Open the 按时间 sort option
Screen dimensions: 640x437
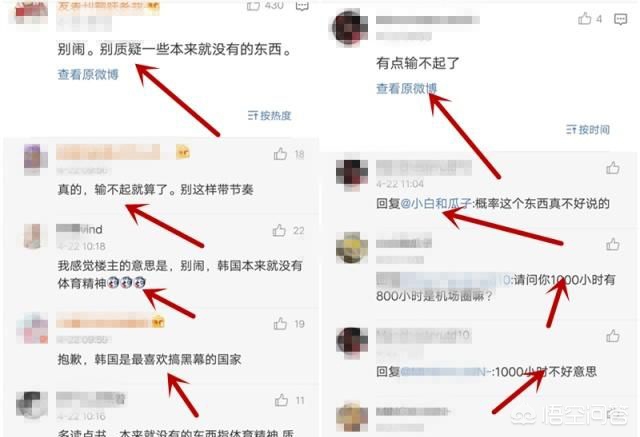(588, 130)
